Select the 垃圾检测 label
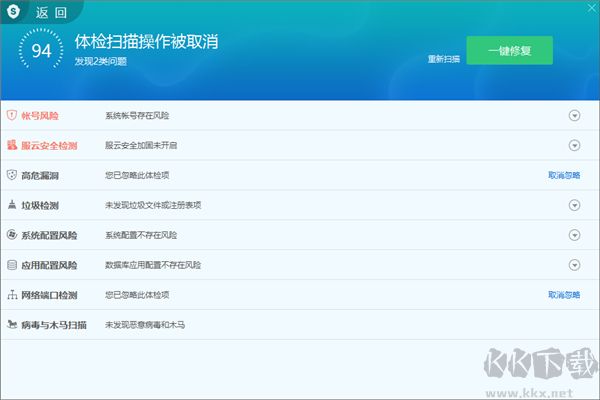 [40, 206]
